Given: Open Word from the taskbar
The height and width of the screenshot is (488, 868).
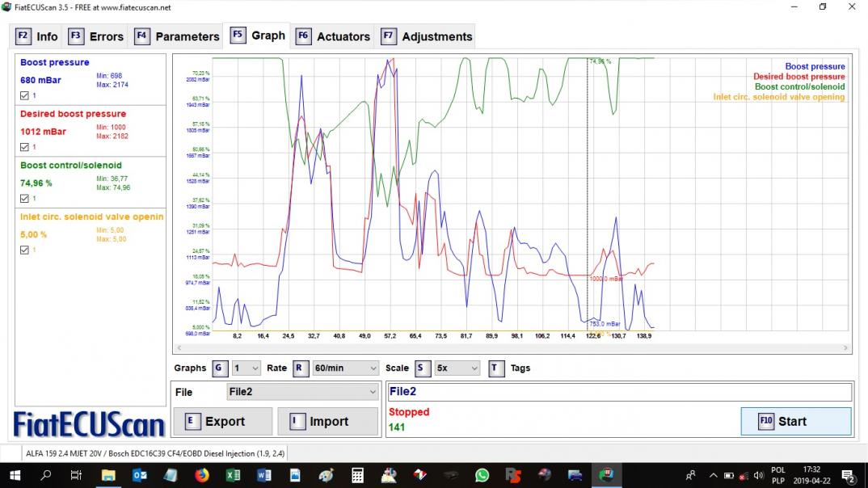Looking at the screenshot, I should 264,475.
